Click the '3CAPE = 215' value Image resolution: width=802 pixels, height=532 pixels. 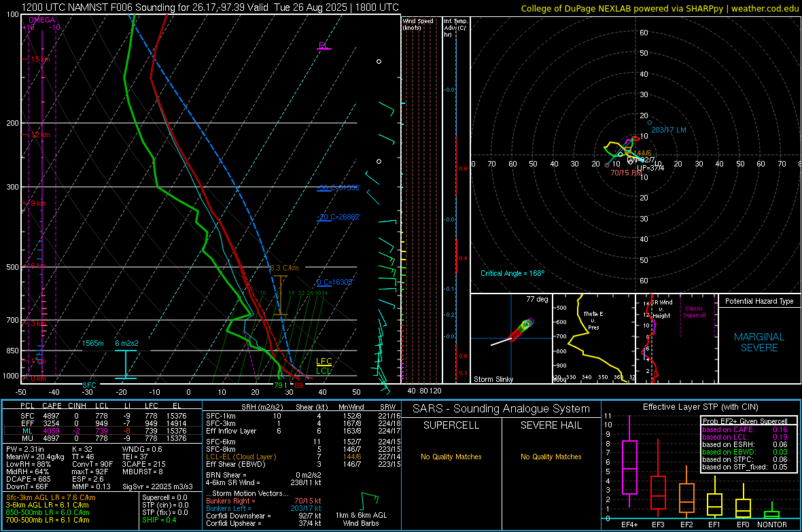tap(143, 464)
